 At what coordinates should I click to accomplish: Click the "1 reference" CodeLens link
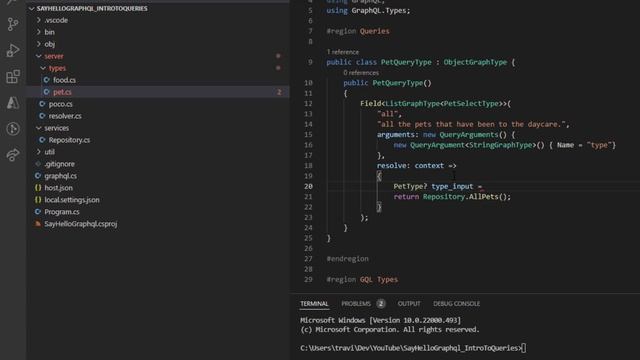(342, 52)
